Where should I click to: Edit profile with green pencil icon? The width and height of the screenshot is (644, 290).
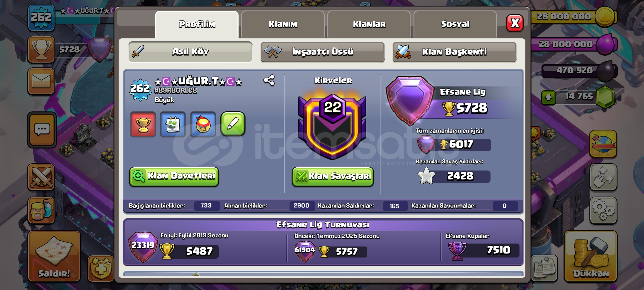[233, 124]
